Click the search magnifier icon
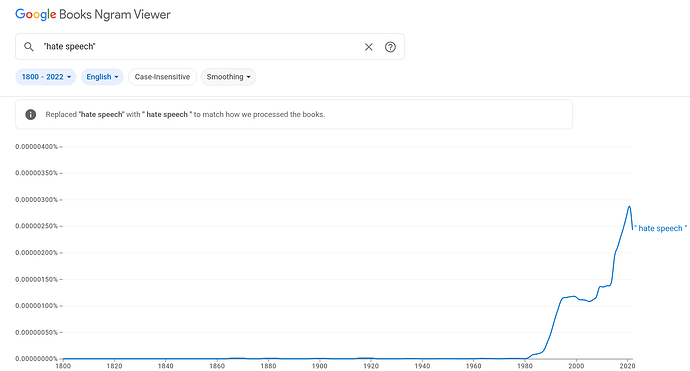The height and width of the screenshot is (371, 690). click(29, 47)
